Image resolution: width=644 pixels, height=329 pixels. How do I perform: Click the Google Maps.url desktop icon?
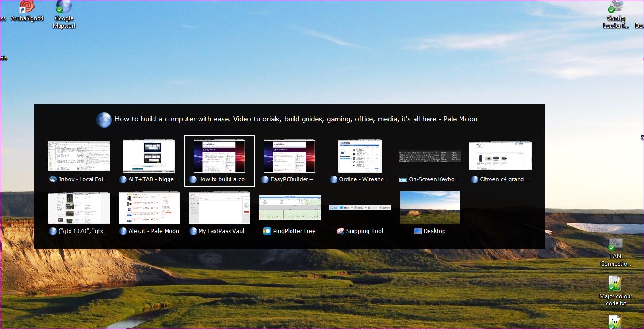pos(63,8)
